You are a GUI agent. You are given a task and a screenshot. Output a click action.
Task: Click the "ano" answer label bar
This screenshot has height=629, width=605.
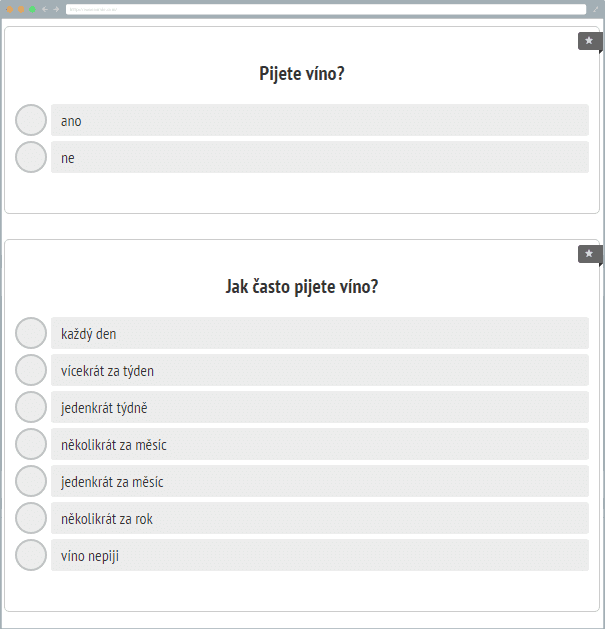[319, 120]
